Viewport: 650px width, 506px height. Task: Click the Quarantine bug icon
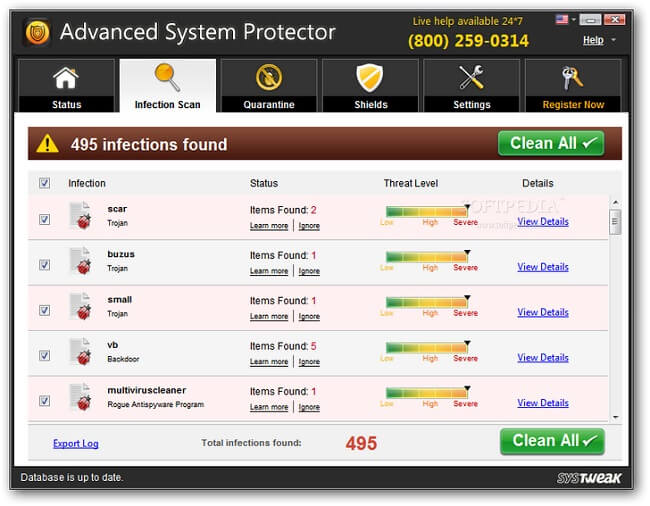click(269, 77)
